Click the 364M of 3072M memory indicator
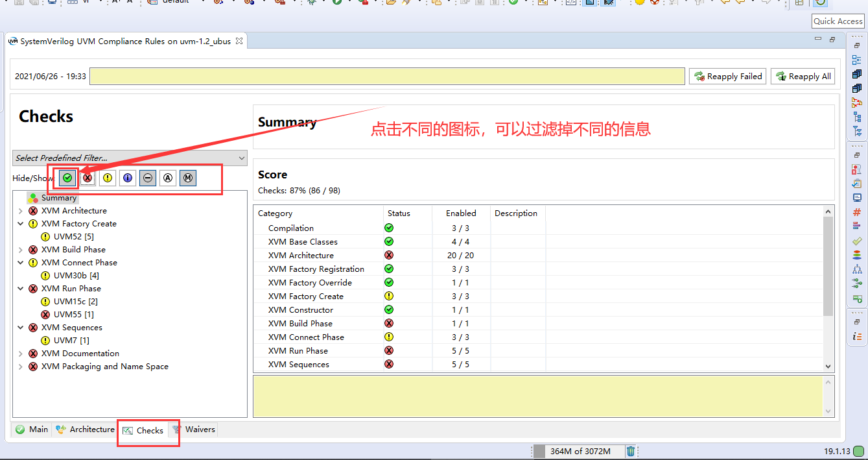 click(579, 450)
